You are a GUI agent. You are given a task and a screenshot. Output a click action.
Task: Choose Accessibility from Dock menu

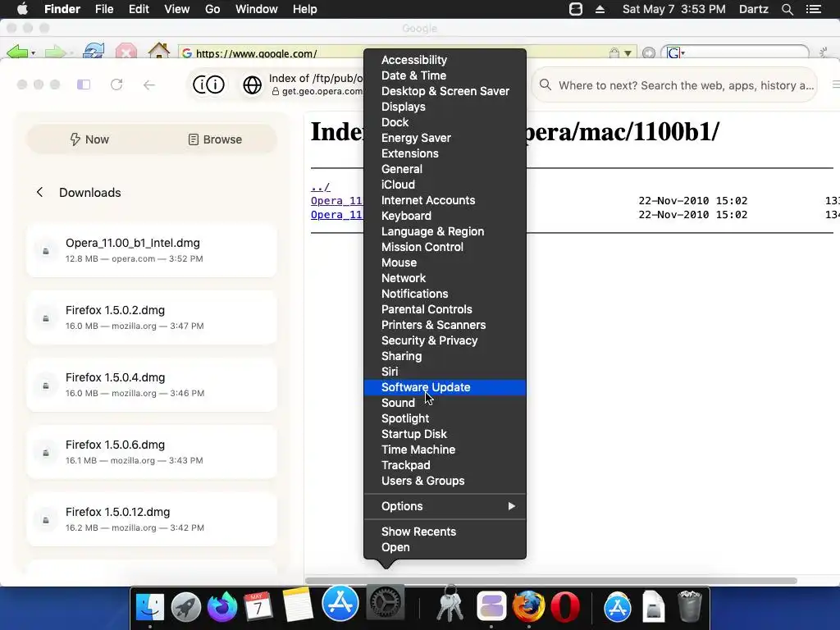point(445,60)
